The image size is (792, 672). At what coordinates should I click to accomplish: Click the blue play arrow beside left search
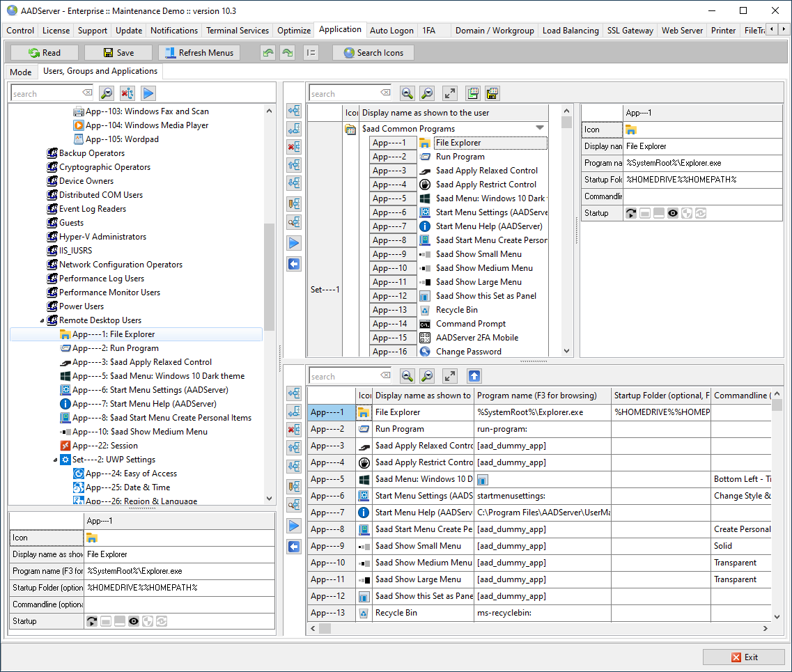[148, 93]
